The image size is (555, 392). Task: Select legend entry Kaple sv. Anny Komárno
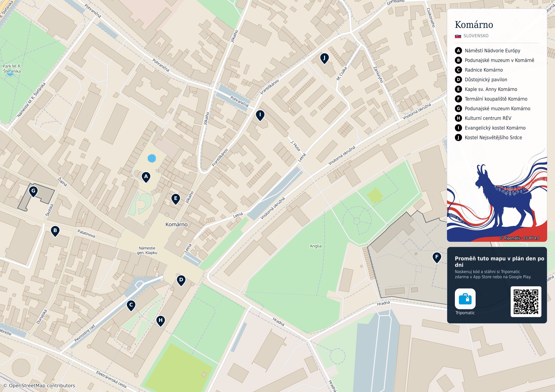pyautogui.click(x=486, y=89)
